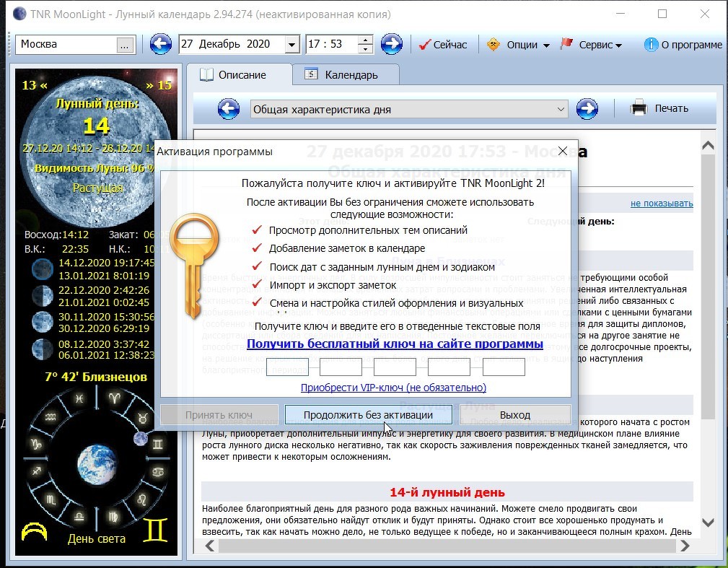Click the Печать printer icon
This screenshot has width=728, height=568.
pos(639,108)
